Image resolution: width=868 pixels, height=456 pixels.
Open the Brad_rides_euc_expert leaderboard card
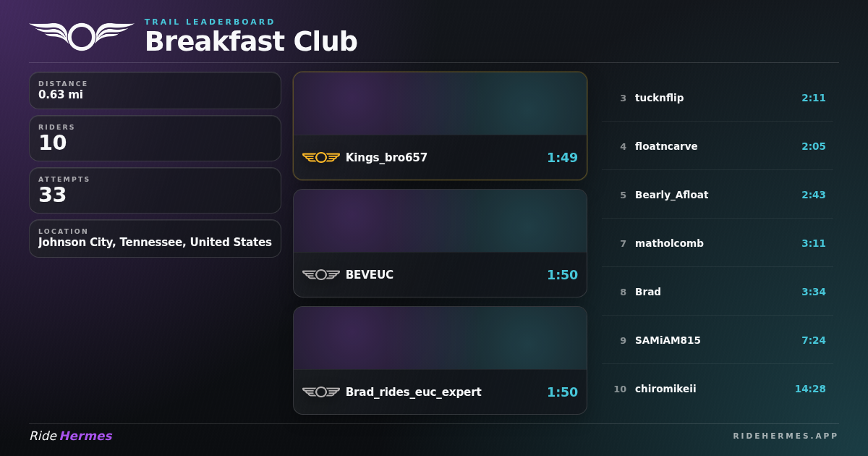[x=440, y=360]
